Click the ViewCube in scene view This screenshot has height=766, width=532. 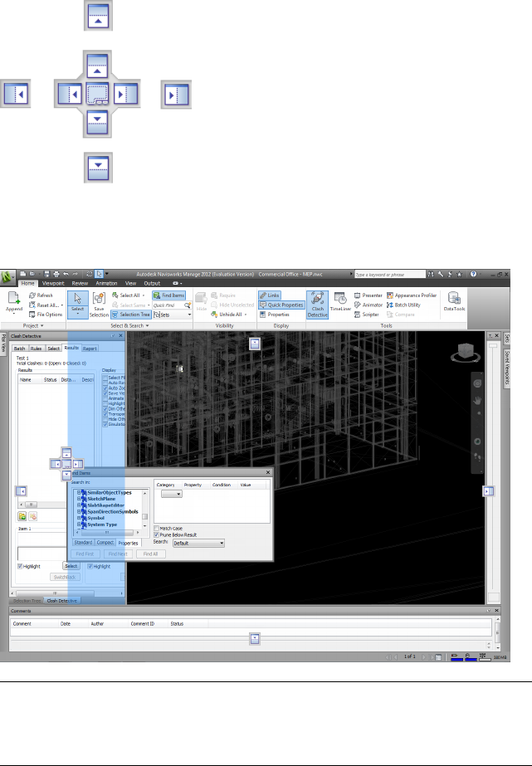pyautogui.click(x=465, y=352)
